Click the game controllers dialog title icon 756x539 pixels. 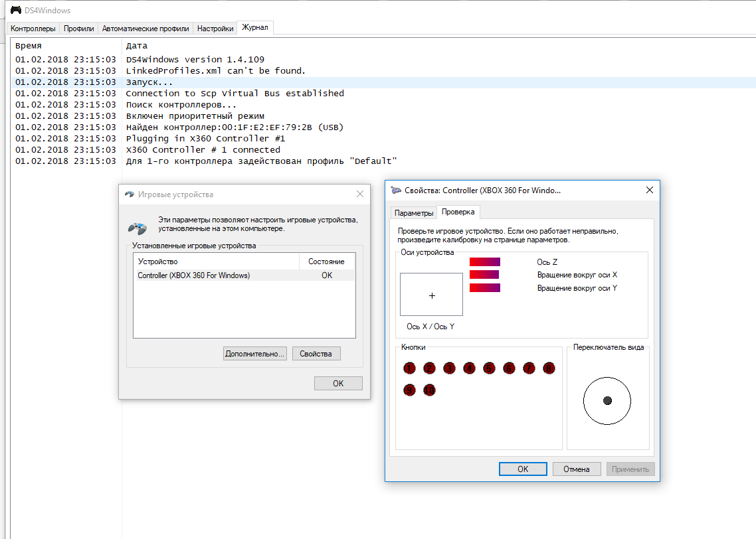pyautogui.click(x=130, y=194)
